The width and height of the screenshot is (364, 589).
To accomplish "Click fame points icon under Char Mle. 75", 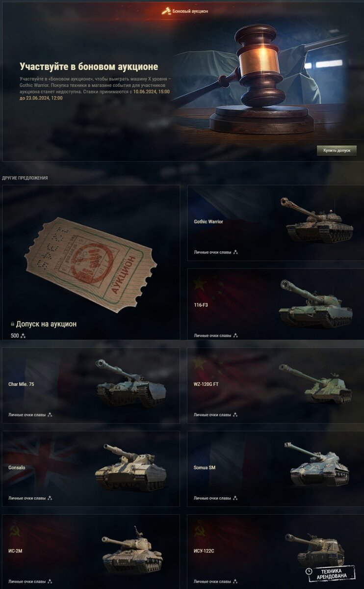I will click(50, 415).
